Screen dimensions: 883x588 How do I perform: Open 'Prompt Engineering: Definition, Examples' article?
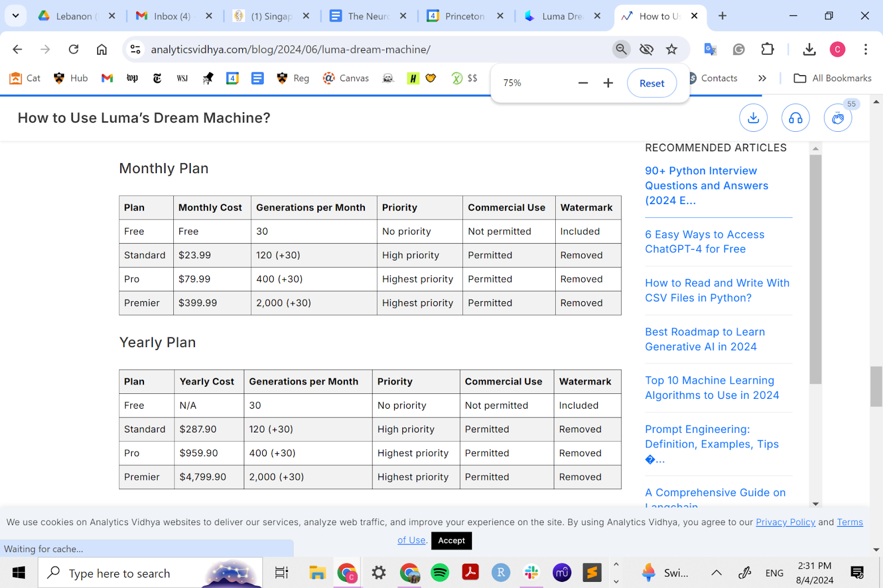pos(712,444)
